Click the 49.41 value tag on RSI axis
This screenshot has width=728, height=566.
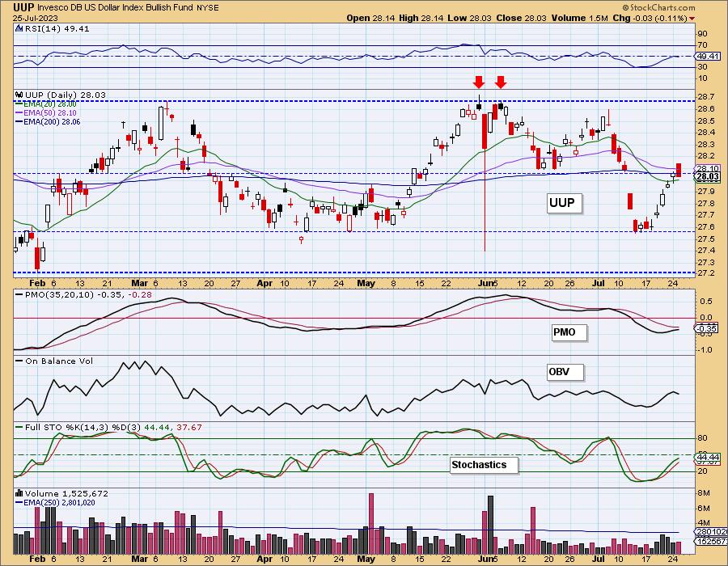pos(708,56)
